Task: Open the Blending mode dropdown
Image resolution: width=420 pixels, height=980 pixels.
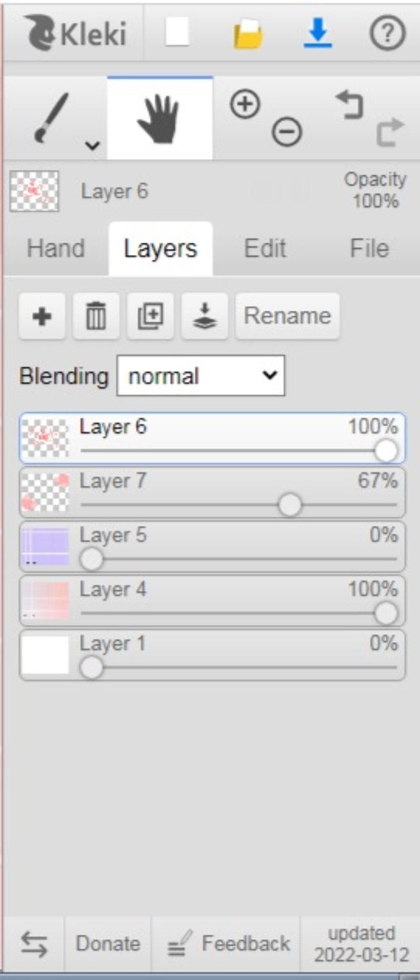Action: [x=201, y=376]
